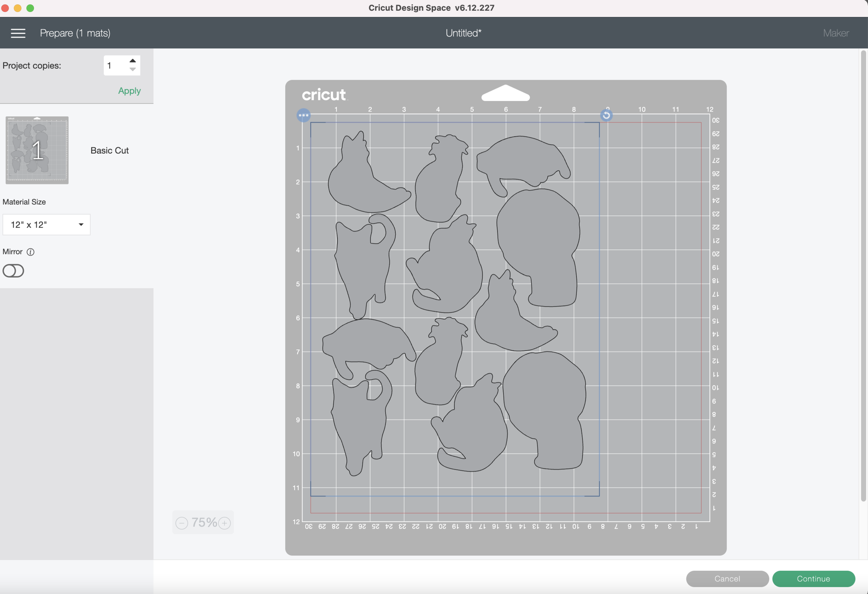This screenshot has height=594, width=868.
Task: Click the vertical scrollbar on the right
Action: pos(863,277)
